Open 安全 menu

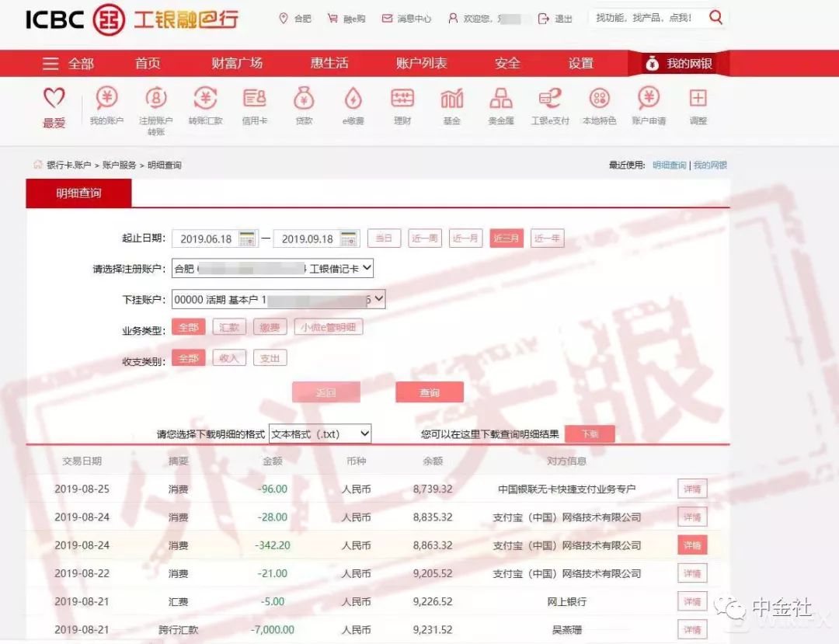(x=507, y=63)
